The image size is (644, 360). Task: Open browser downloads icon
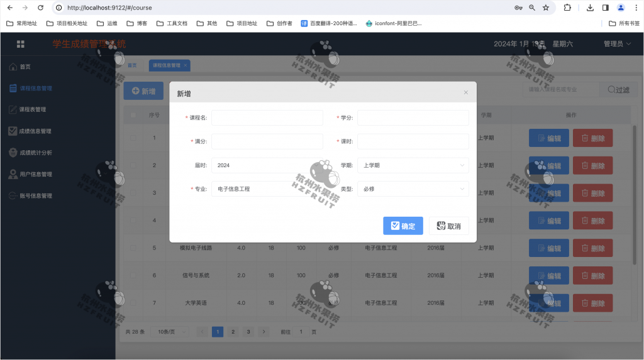590,8
